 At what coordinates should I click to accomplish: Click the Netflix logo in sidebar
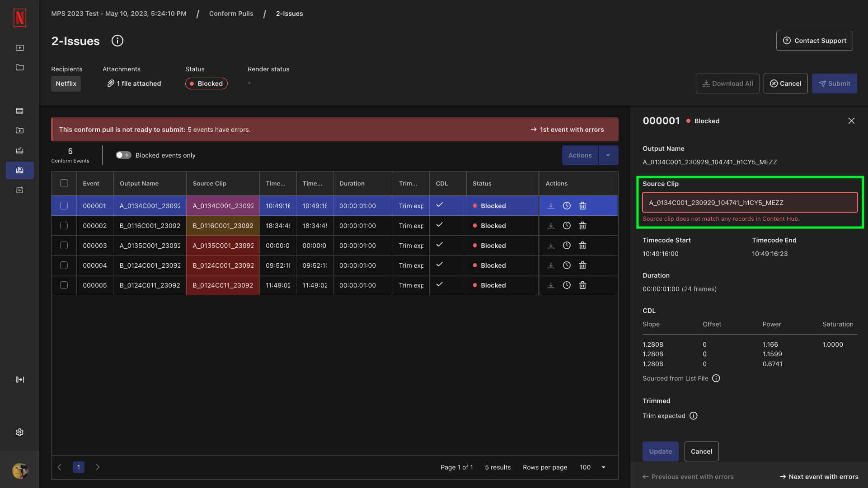click(19, 18)
